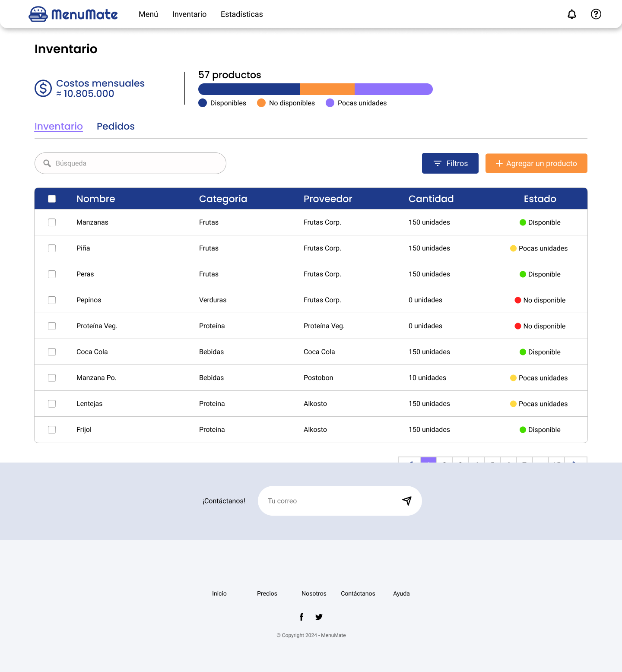Follow the Precios footer link
The width and height of the screenshot is (622, 672).
coord(267,593)
